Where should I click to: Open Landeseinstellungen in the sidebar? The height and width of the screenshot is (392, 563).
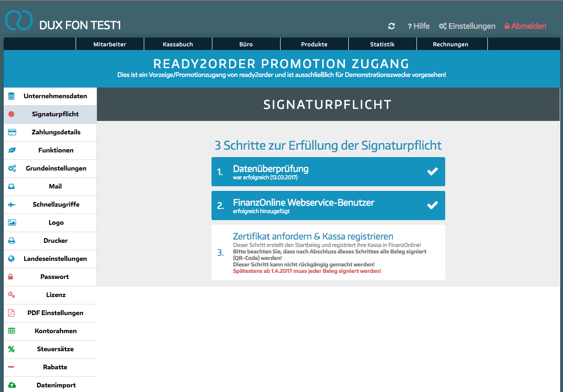point(50,259)
